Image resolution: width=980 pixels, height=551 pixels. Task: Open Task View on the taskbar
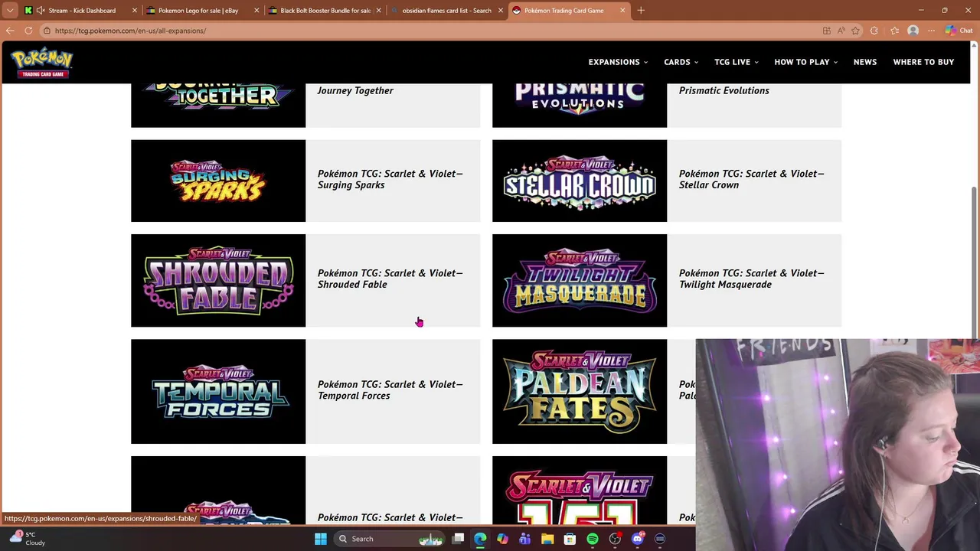pos(458,539)
